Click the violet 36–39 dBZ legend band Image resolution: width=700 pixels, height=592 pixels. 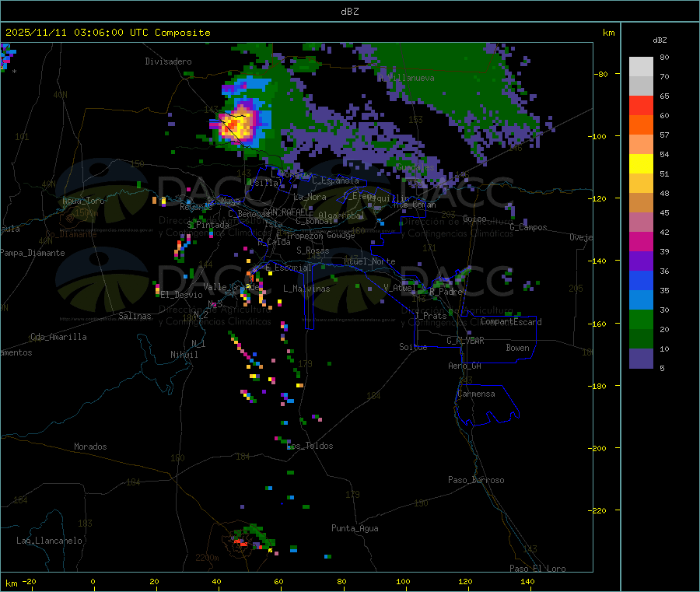pos(641,261)
